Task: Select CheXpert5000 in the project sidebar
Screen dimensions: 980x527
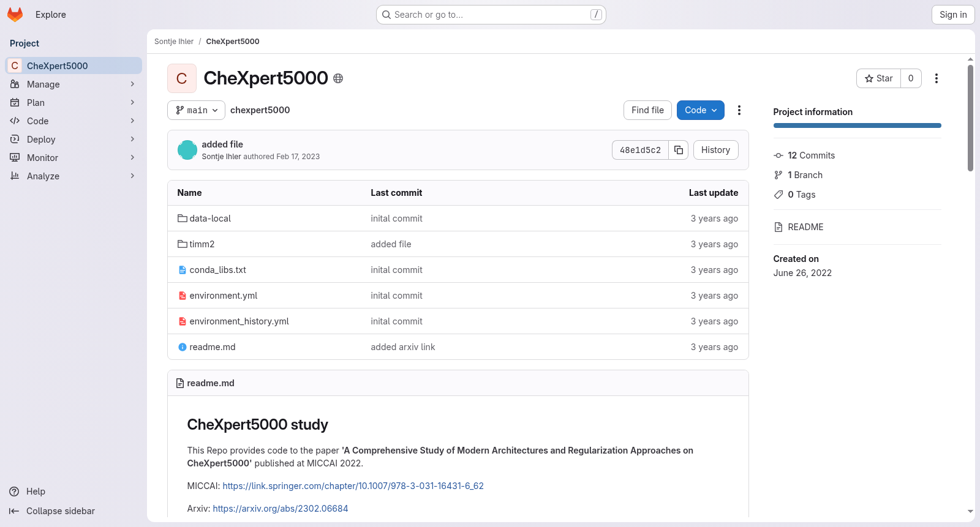Action: click(x=73, y=65)
